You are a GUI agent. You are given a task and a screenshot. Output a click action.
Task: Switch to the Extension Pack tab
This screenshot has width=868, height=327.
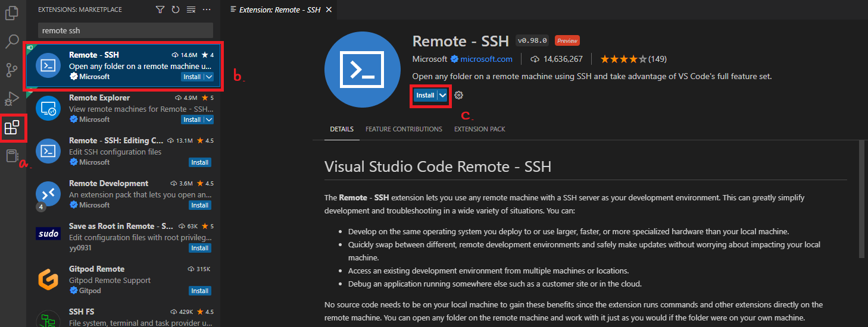coord(480,129)
